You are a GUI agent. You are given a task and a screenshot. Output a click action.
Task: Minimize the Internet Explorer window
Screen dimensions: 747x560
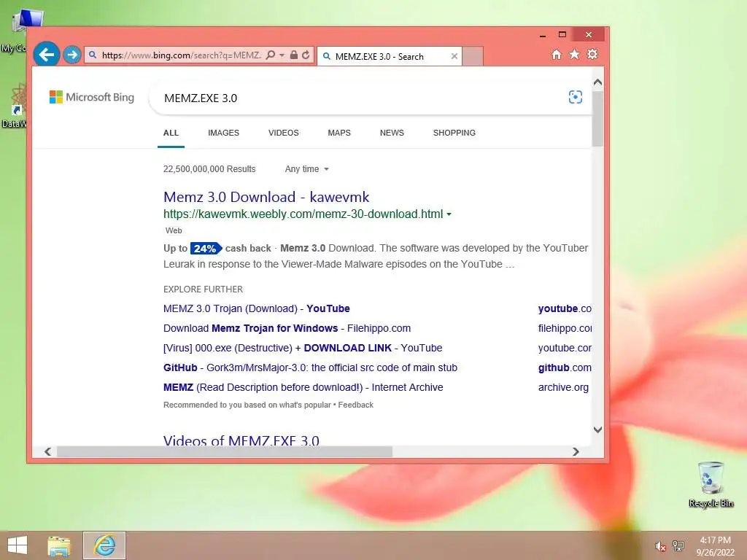point(543,35)
